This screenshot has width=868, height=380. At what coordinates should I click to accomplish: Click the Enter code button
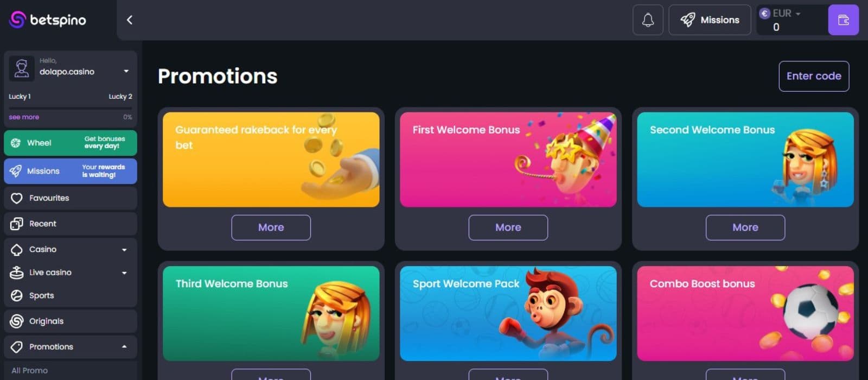coord(814,76)
